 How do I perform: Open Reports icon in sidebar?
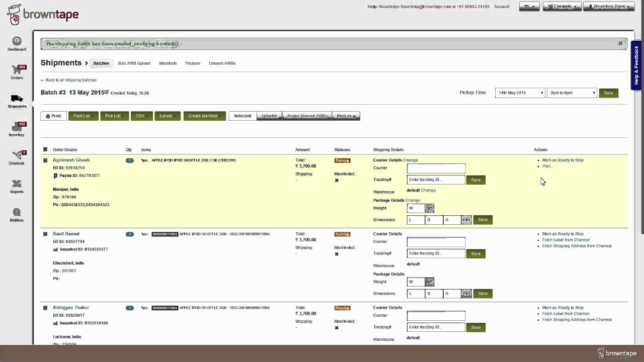coord(17,184)
